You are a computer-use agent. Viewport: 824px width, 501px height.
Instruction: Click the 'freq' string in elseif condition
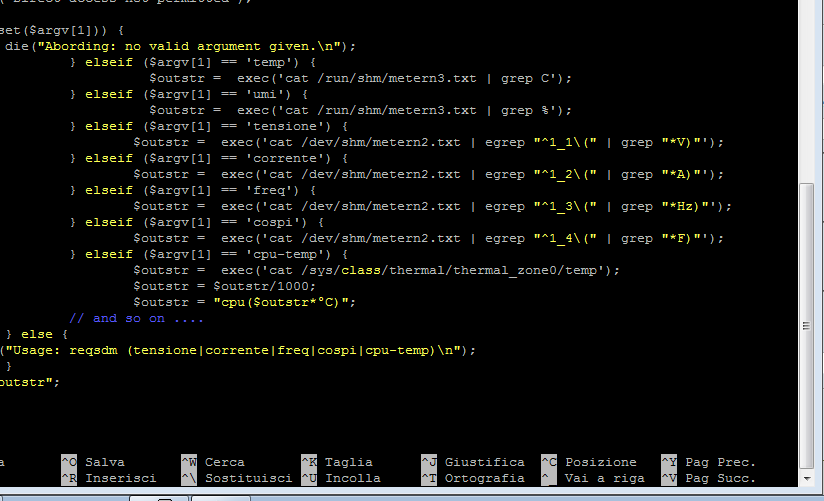[273, 191]
